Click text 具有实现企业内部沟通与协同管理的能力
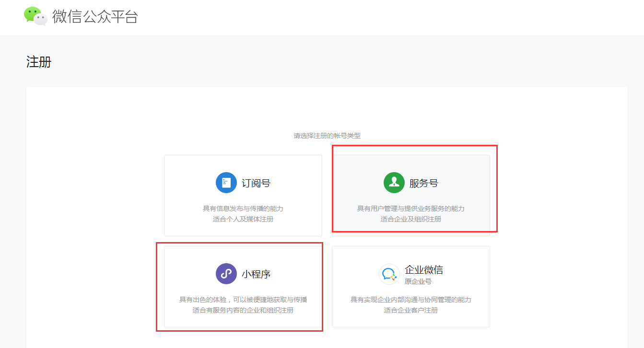The width and height of the screenshot is (644, 348). tap(411, 300)
